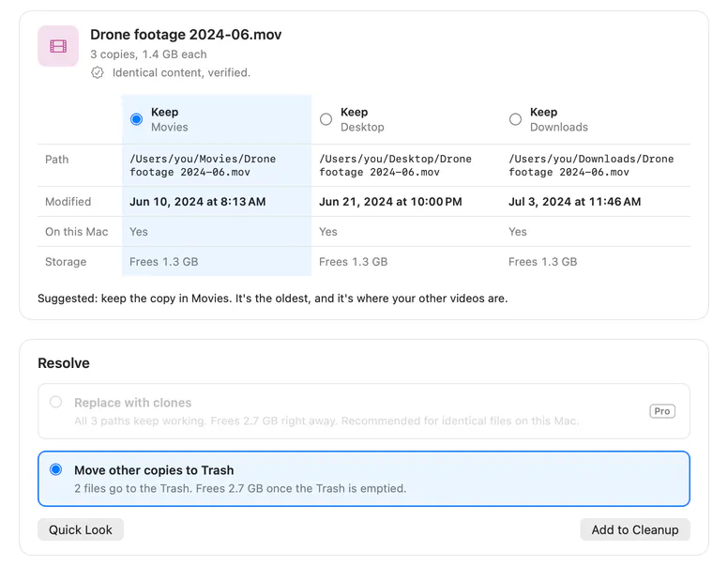This screenshot has height=582, width=728.
Task: Choose Replace with clones option
Action: point(364,411)
